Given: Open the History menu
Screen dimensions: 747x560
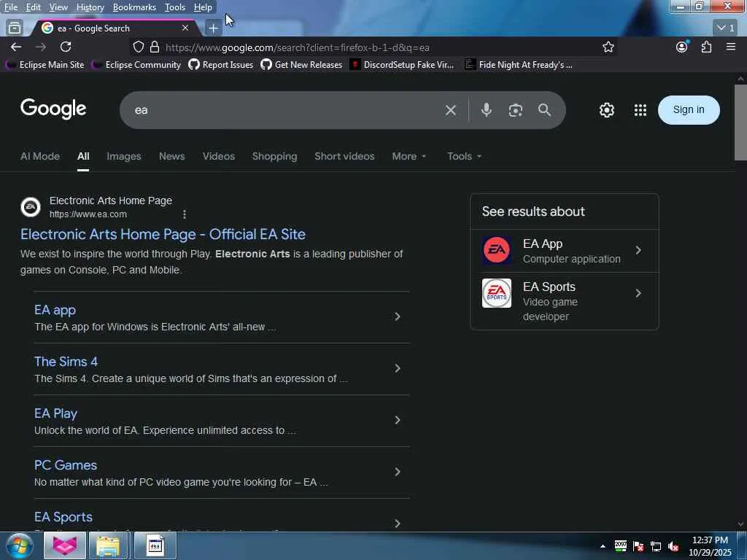Looking at the screenshot, I should pos(90,7).
